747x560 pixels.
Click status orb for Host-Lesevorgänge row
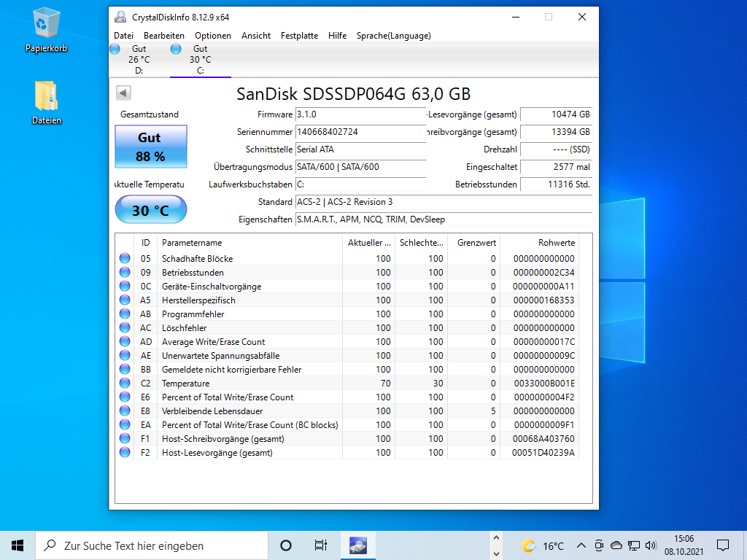(125, 452)
